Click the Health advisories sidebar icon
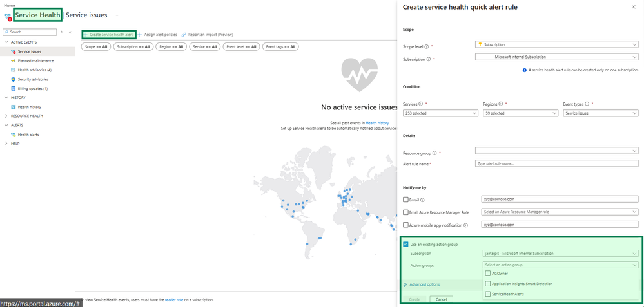Viewport: 644px width, 307px height. click(x=14, y=70)
